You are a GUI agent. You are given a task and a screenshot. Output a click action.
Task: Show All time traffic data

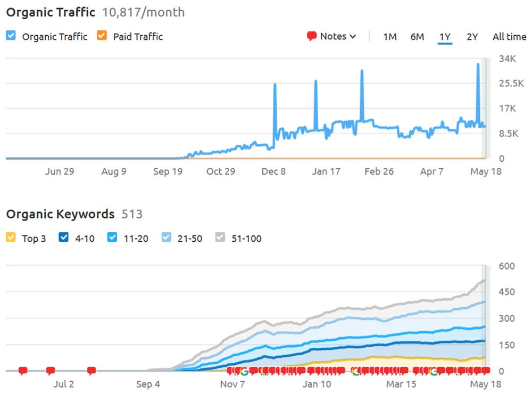(x=509, y=36)
